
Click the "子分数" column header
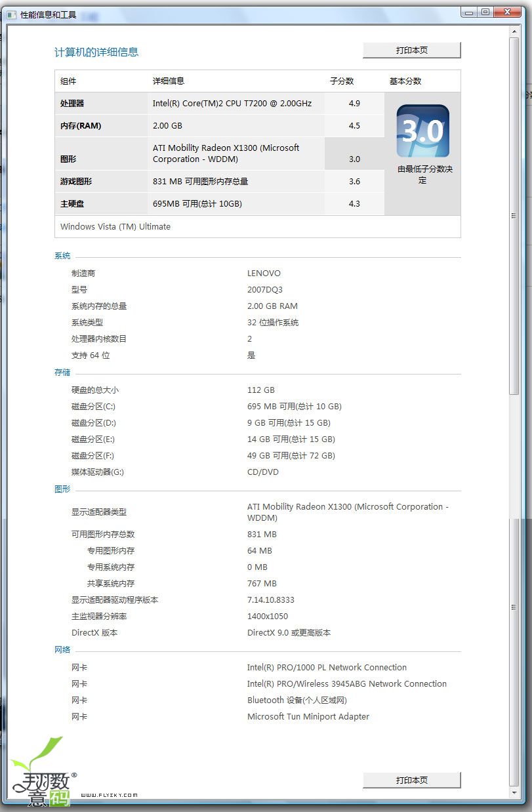(x=342, y=81)
